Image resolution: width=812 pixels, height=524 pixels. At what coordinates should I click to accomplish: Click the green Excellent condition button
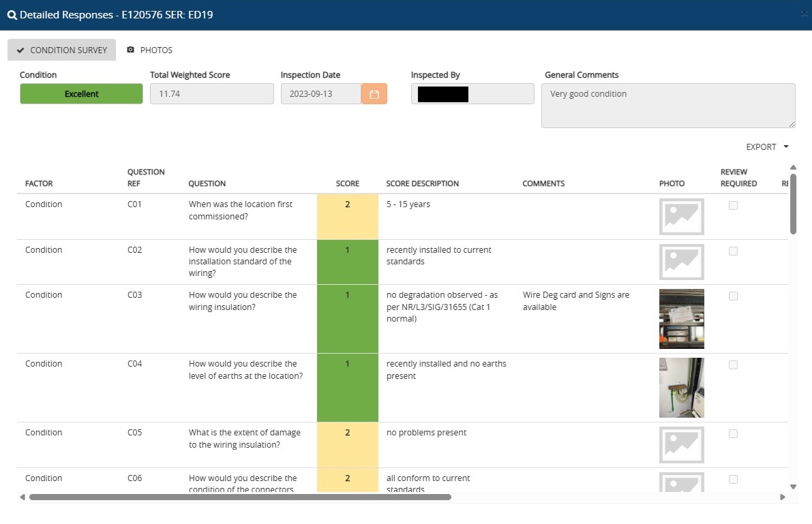(81, 94)
